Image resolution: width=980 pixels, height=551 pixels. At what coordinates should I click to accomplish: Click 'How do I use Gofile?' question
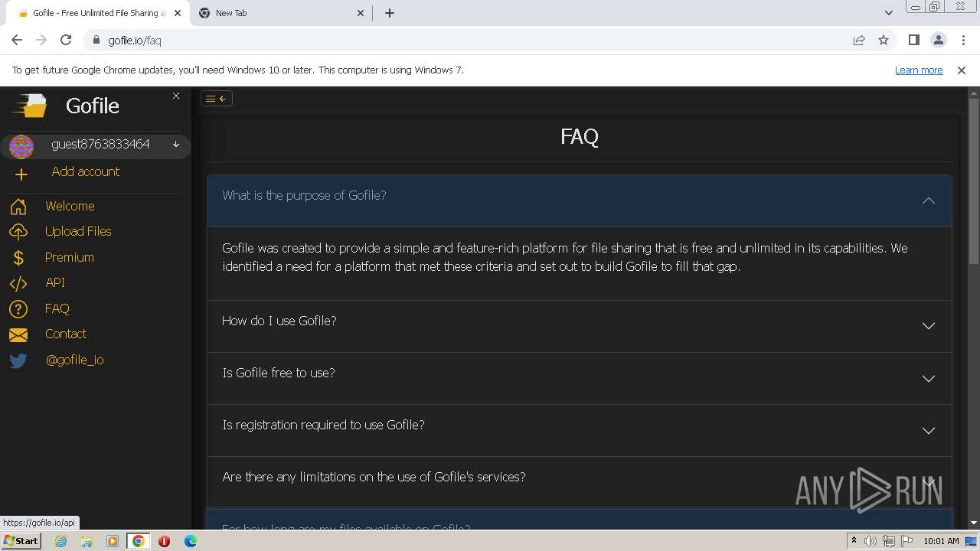point(279,321)
